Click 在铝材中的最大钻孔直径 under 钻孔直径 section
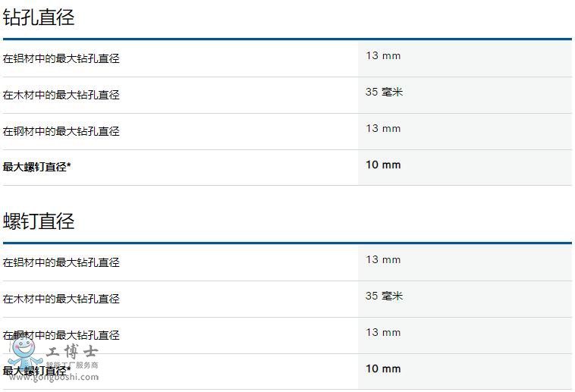Image resolution: width=575 pixels, height=392 pixels. [61, 58]
